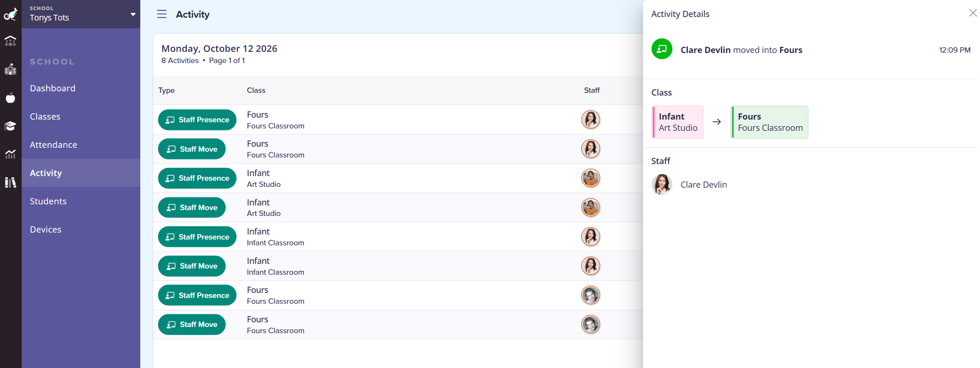Image resolution: width=980 pixels, height=368 pixels.
Task: Click staff avatar in last Fours Staff Move row
Action: (590, 324)
